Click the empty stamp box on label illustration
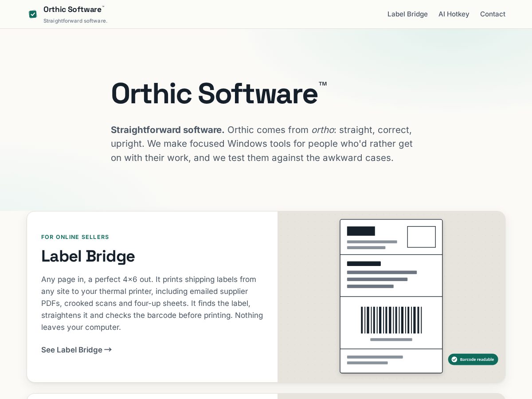 click(x=421, y=237)
